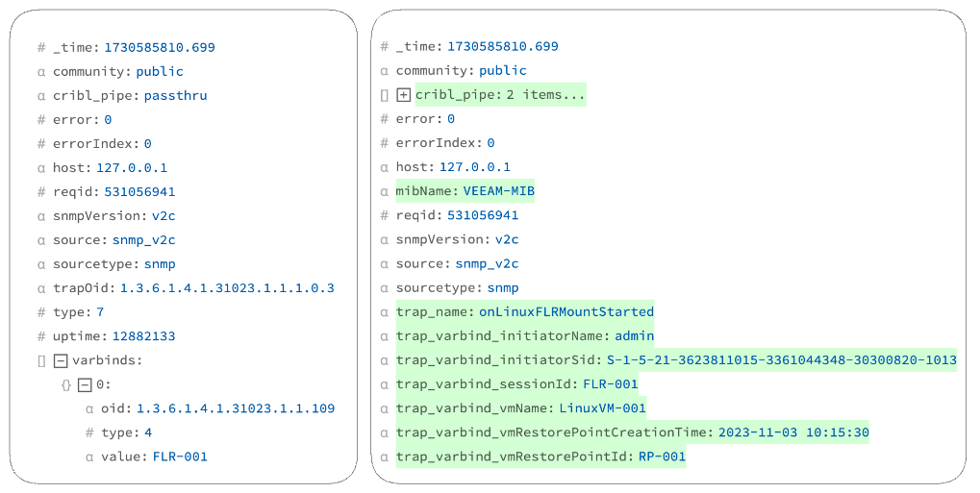Image resolution: width=980 pixels, height=493 pixels.
Task: Click the string type icon beside trapOid
Action: click(41, 288)
